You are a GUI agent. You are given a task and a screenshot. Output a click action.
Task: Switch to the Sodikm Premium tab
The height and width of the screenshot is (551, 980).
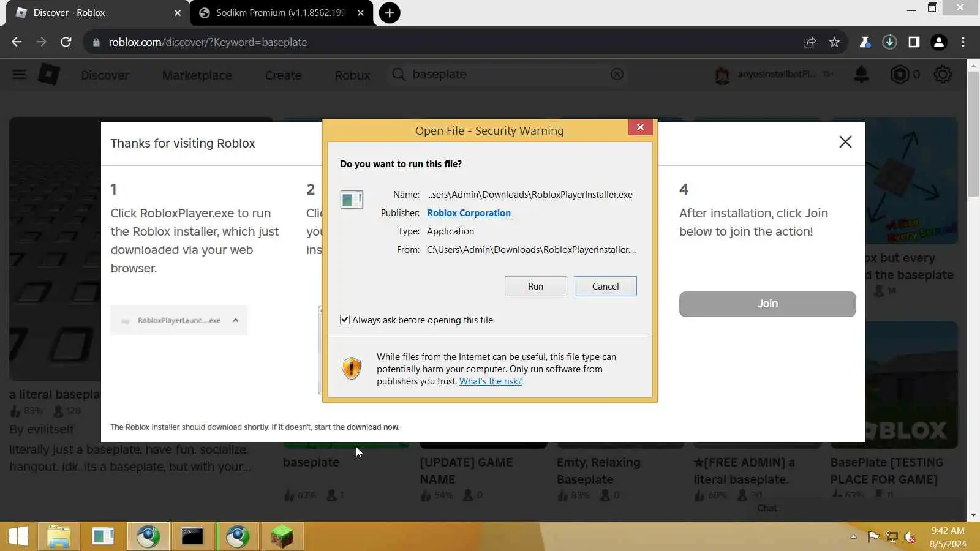tap(281, 12)
